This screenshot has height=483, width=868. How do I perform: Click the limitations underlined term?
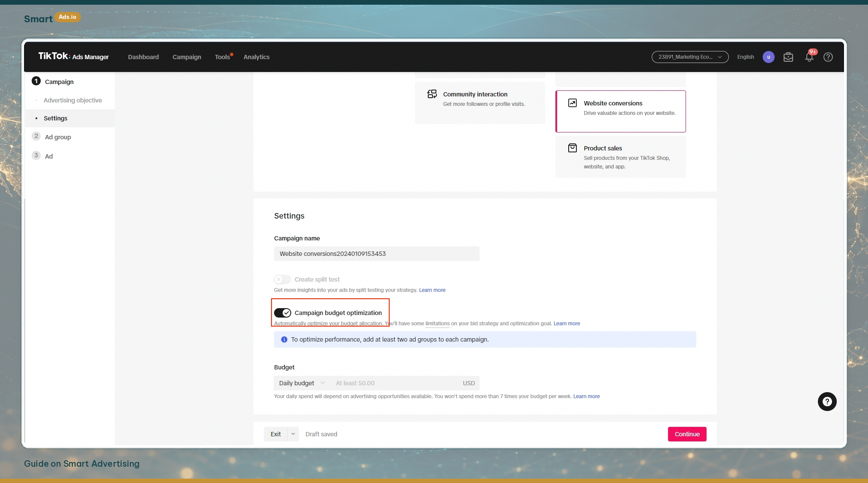coord(438,324)
